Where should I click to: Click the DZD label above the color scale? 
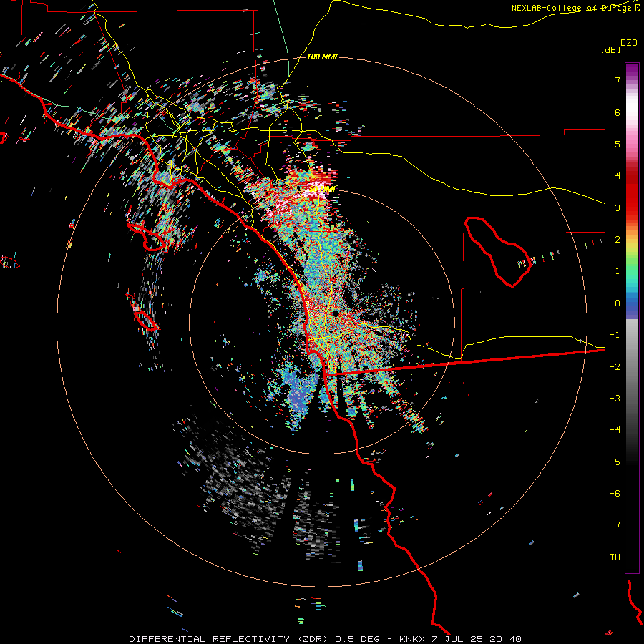[x=629, y=43]
